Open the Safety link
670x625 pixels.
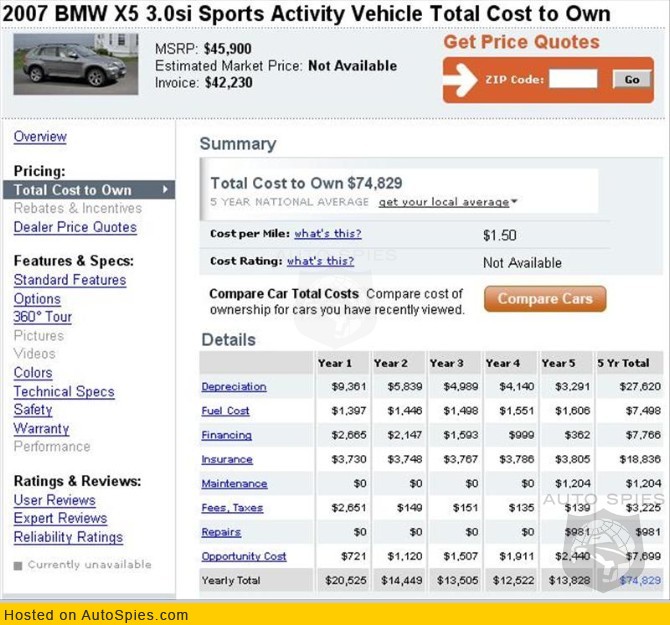tap(33, 410)
